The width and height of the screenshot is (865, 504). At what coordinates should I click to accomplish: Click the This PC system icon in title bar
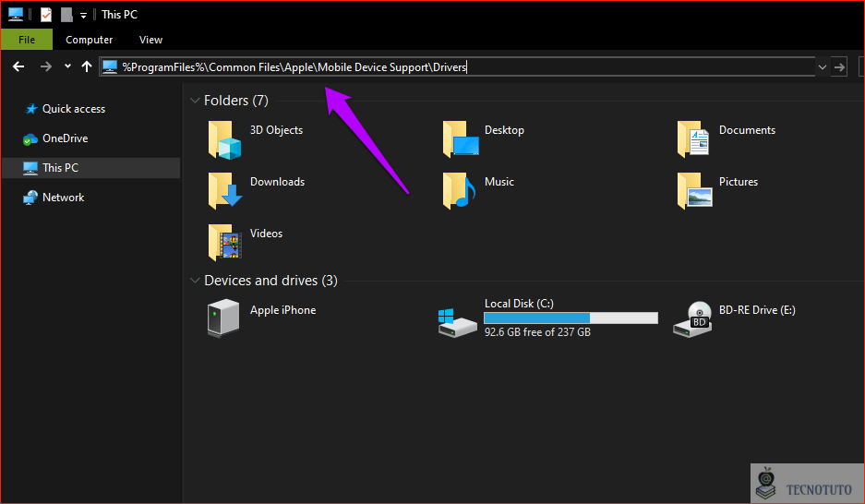click(x=16, y=15)
